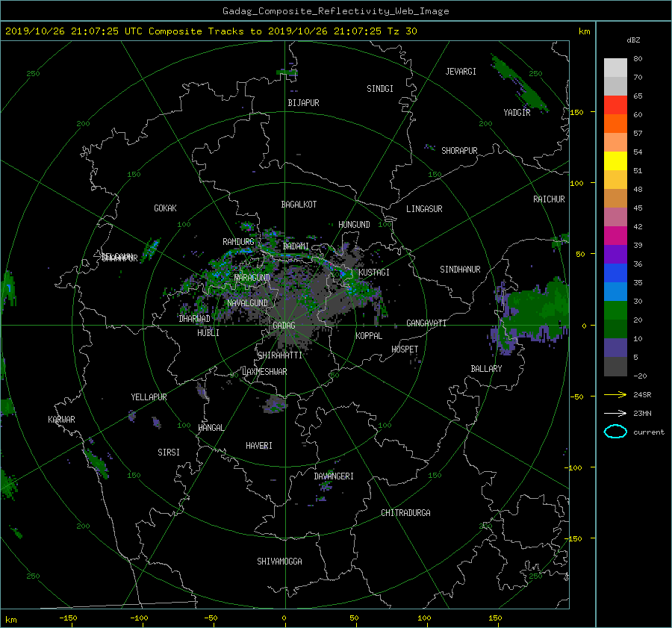Image resolution: width=672 pixels, height=628 pixels.
Task: Click the BAGALKOT city label
Action: [299, 205]
